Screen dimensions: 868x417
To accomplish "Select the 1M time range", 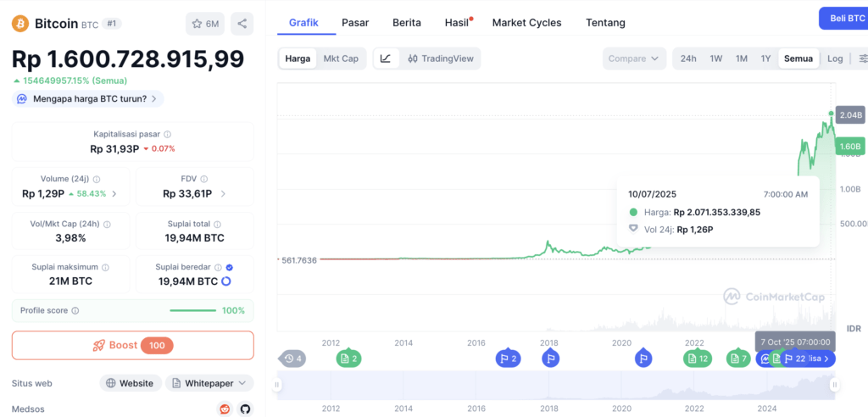I will click(741, 58).
